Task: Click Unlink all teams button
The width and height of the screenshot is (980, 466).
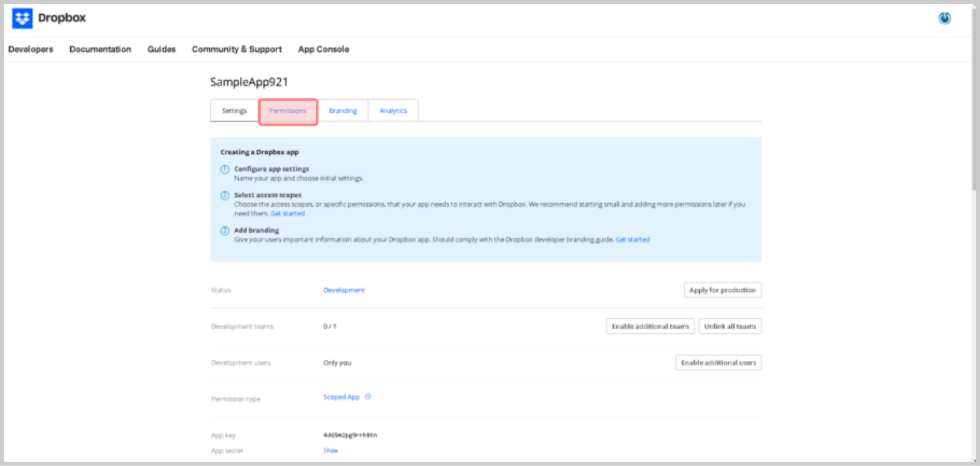Action: pos(730,326)
